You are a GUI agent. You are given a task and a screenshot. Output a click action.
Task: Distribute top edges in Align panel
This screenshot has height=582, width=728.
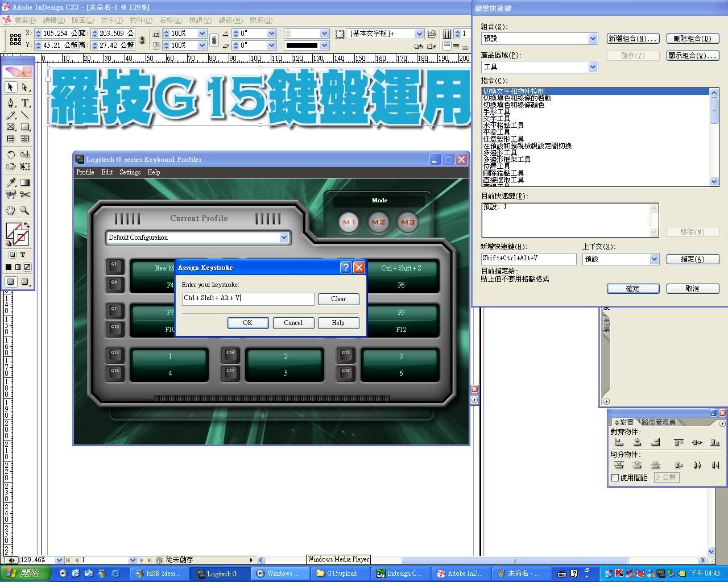[619, 465]
